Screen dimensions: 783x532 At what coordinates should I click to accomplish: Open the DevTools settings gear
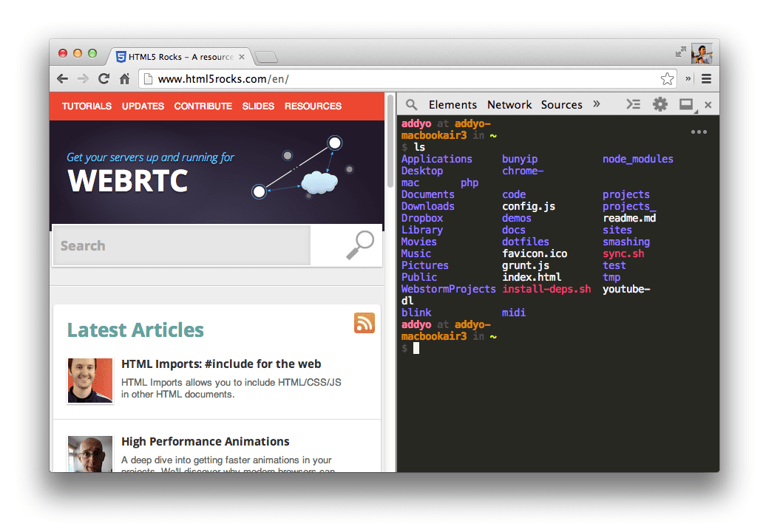click(660, 104)
